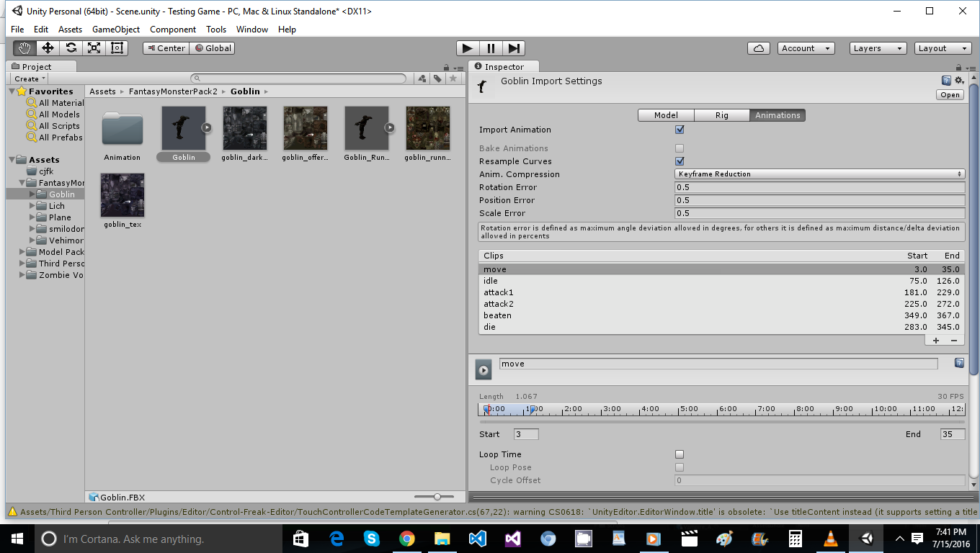
Task: Enable Loop Time checkbox
Action: click(680, 454)
